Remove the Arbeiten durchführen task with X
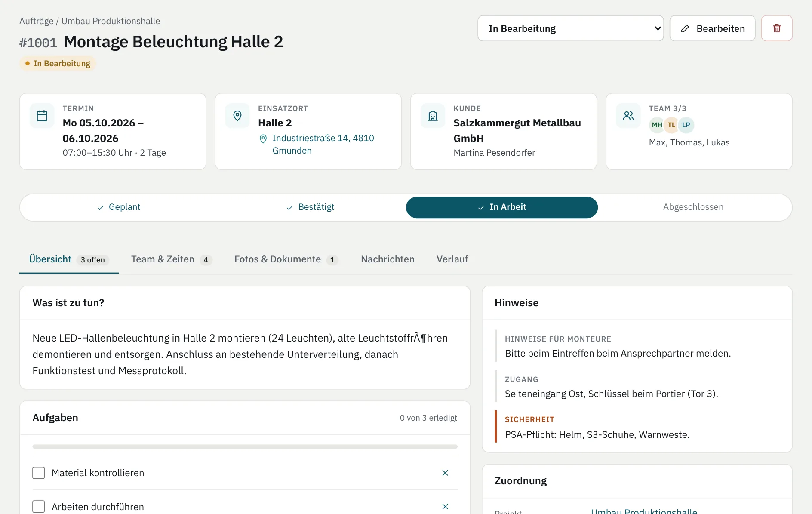Viewport: 812px width, 514px height. coord(445,506)
